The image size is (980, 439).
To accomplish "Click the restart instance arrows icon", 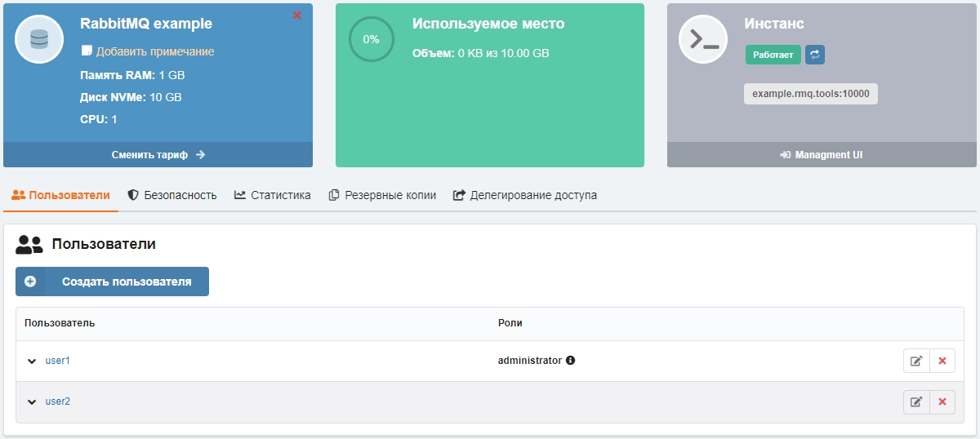I will pyautogui.click(x=815, y=55).
